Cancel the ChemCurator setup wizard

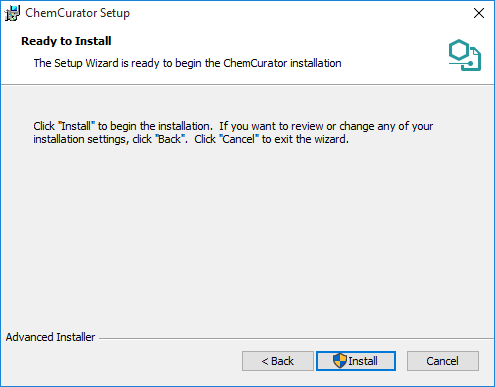point(443,361)
